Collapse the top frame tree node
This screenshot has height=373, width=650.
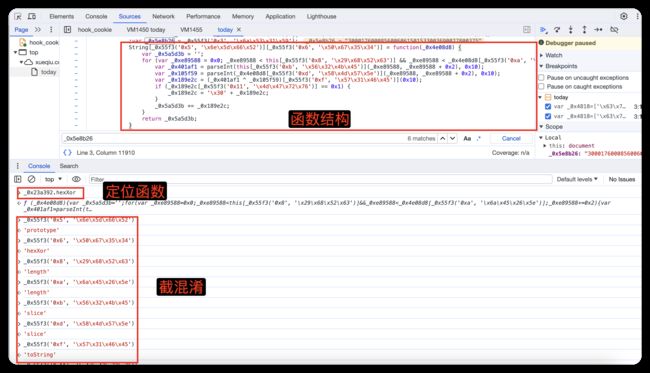pyautogui.click(x=15, y=52)
